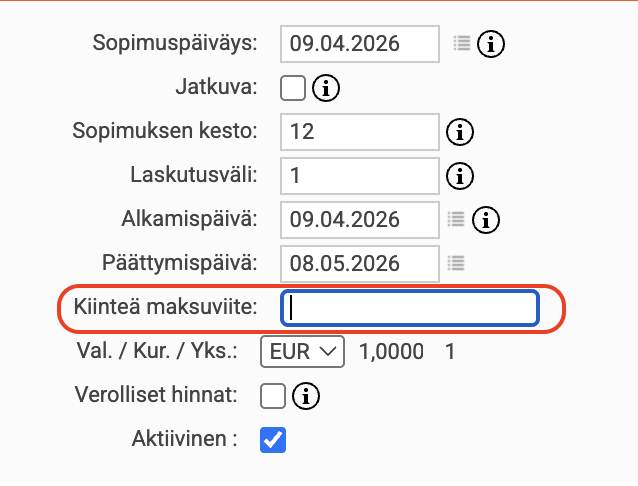Focus the Kiinteä maksuviite text field

pyautogui.click(x=410, y=308)
